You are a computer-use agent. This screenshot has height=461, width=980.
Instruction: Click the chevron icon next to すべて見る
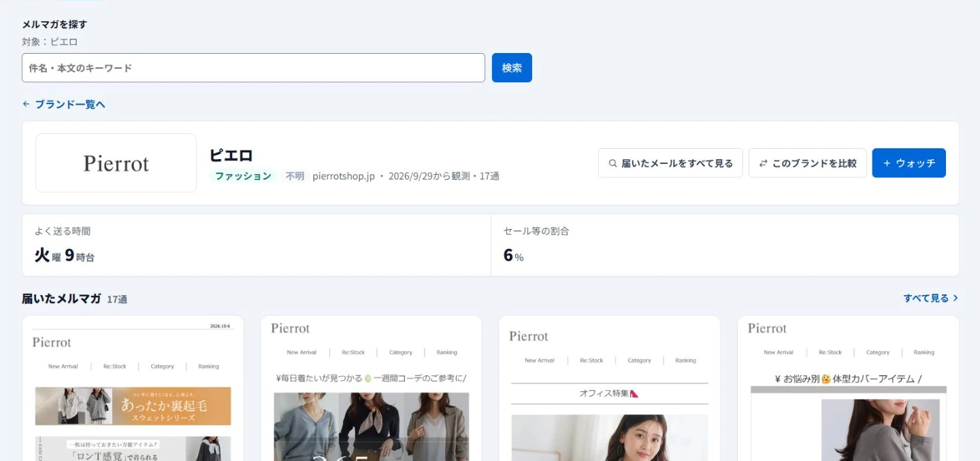pyautogui.click(x=955, y=298)
